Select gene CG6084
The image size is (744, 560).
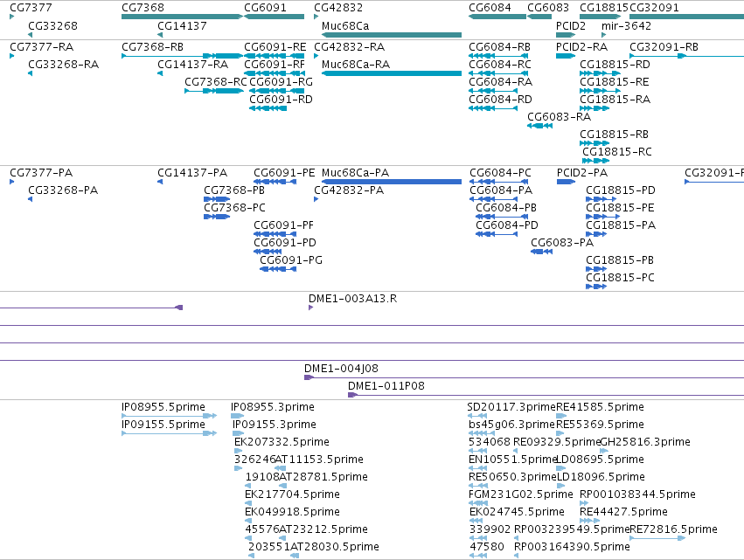[497, 17]
